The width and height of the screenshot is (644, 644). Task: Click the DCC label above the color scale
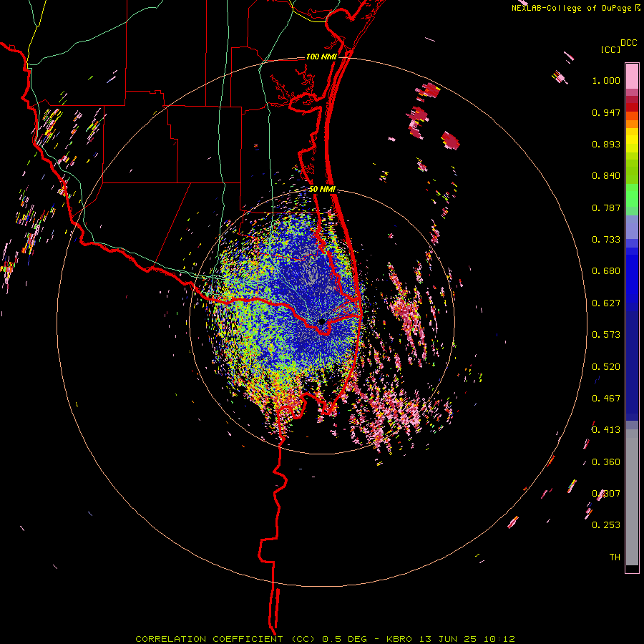pos(628,43)
